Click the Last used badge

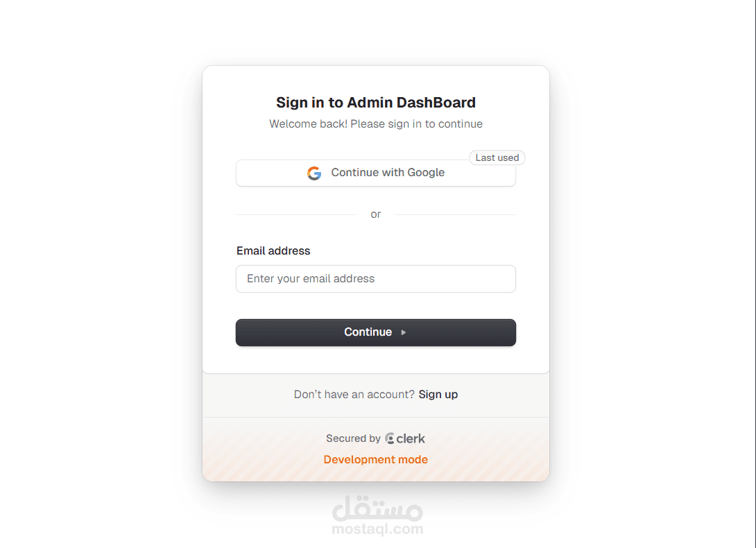point(497,158)
